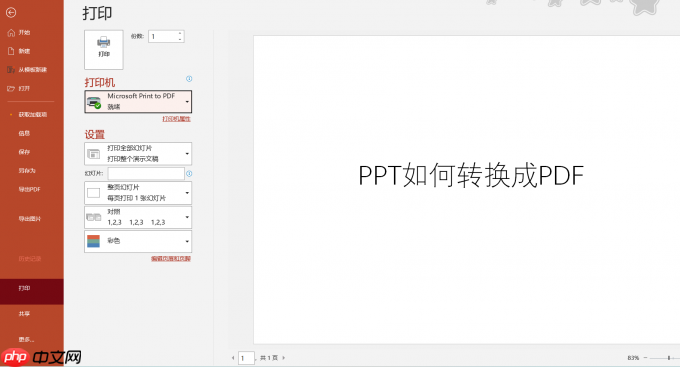Open the 彩色 color mode dropdown
680x367 pixels.
138,241
